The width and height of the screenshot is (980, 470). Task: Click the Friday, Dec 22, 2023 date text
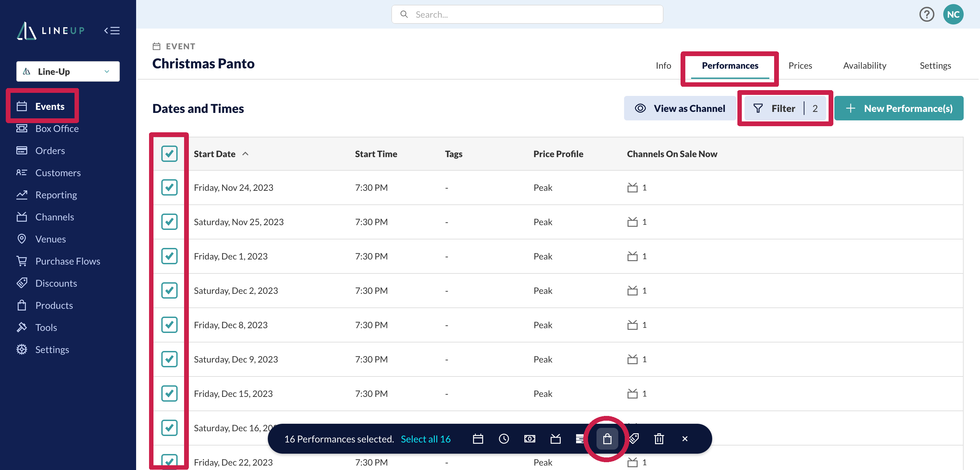pos(233,462)
